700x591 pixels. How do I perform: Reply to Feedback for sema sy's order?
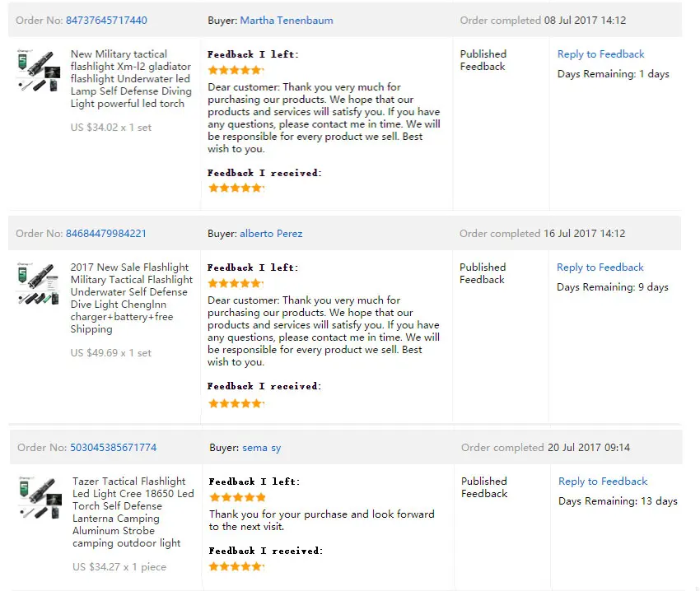(x=603, y=482)
